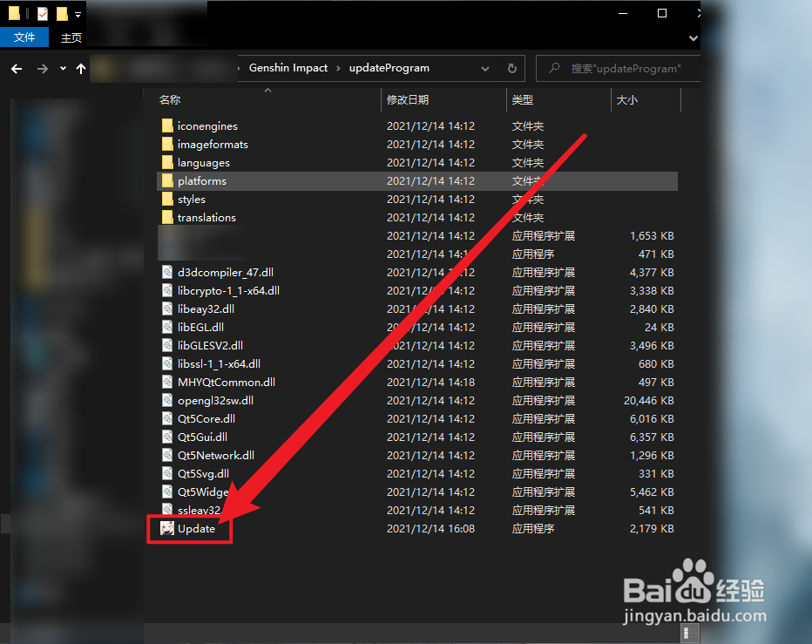Open address bar history dropdown
The image size is (812, 644).
(485, 68)
